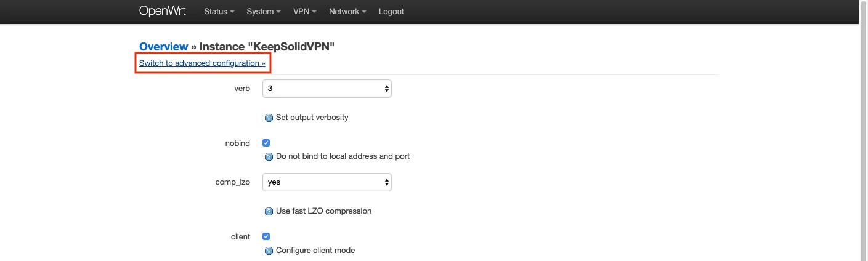Open the System menu

(x=263, y=12)
